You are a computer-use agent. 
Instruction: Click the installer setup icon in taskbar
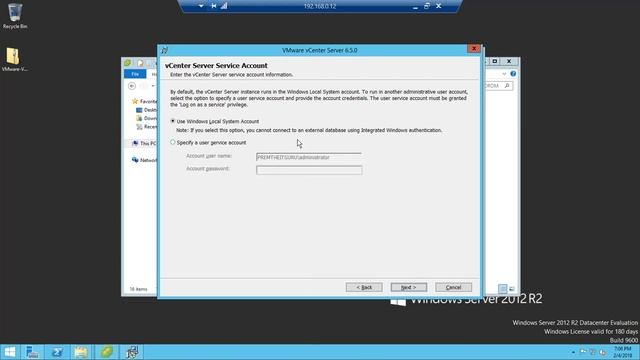pos(131,352)
